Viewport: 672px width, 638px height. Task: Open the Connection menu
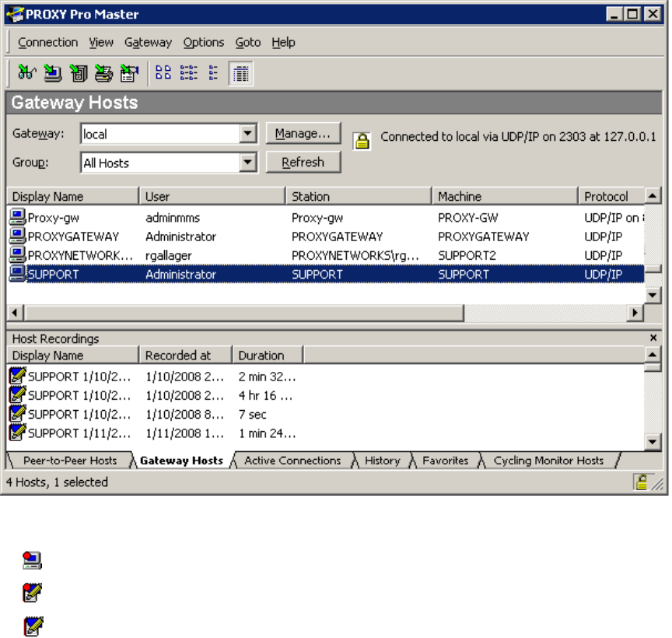pyautogui.click(x=47, y=43)
